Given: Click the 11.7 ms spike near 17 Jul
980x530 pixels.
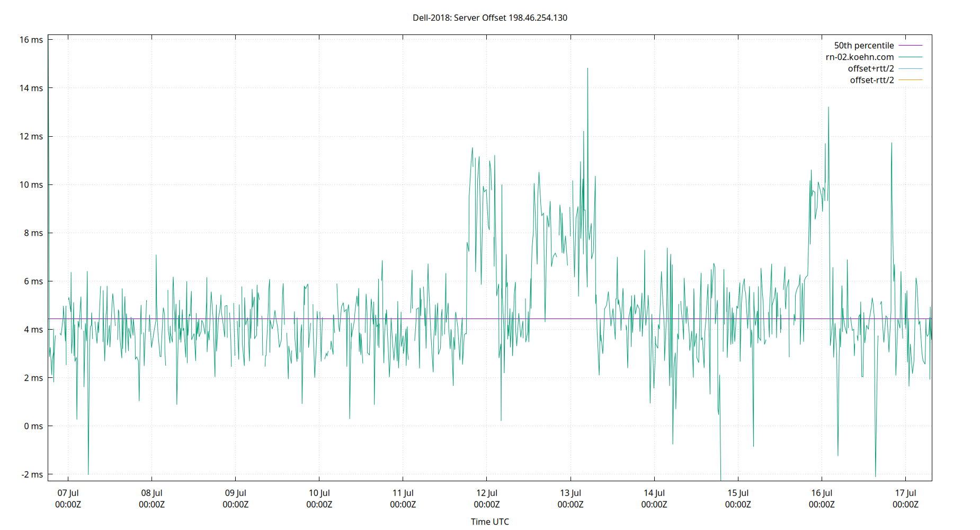Looking at the screenshot, I should pos(892,143).
